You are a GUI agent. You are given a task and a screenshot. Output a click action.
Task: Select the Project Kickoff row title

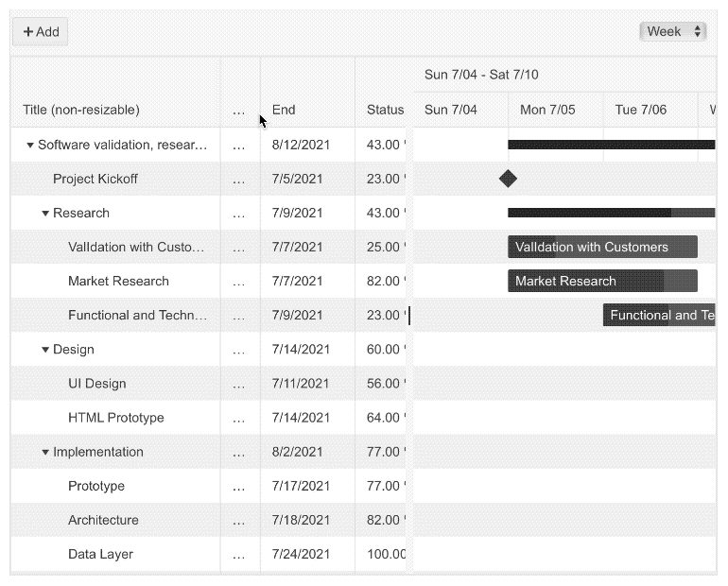(95, 179)
